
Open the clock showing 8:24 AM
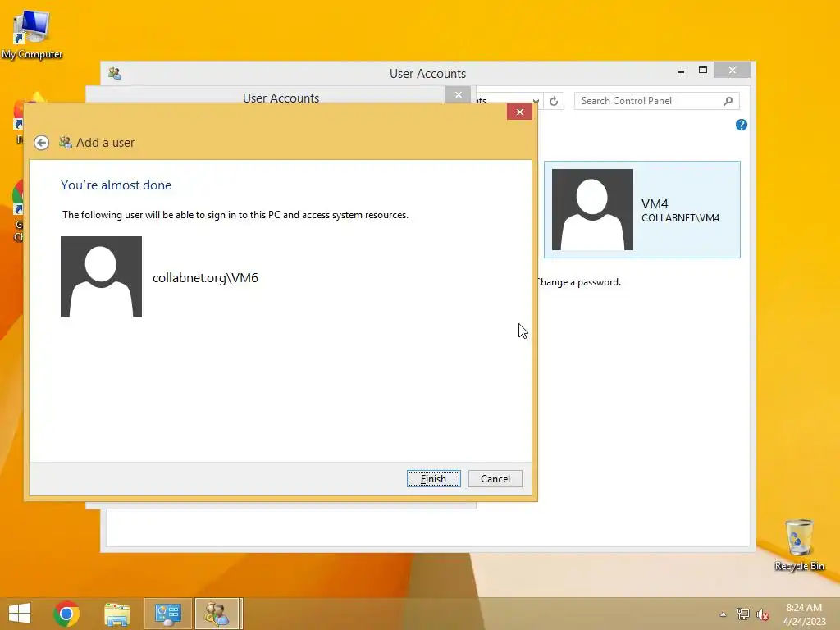[804, 614]
